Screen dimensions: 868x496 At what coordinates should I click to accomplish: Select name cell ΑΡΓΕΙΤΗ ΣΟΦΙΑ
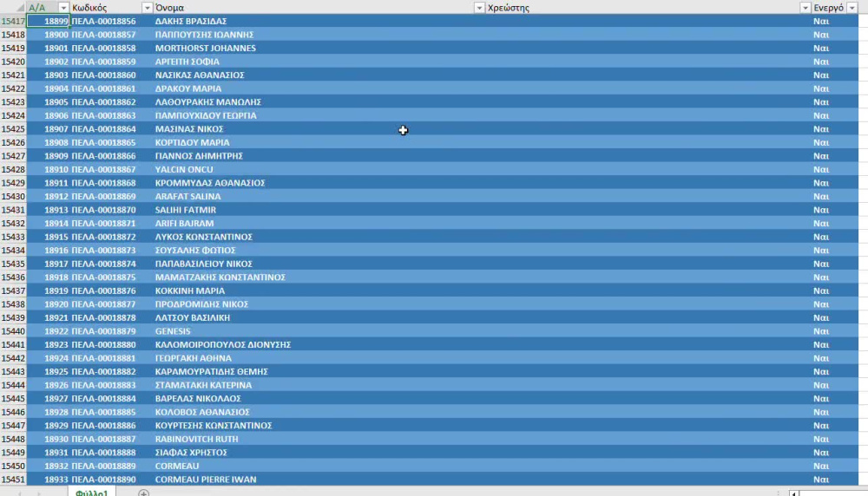pyautogui.click(x=319, y=62)
